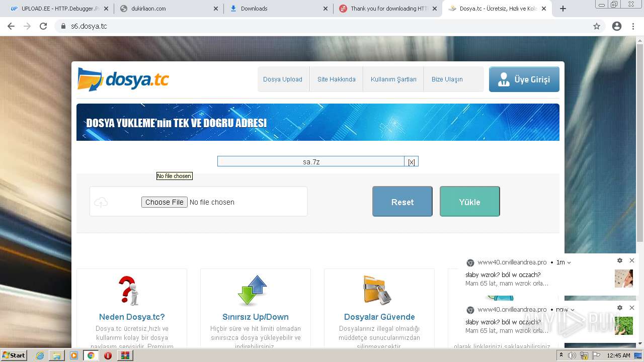Click the cloud upload icon
The height and width of the screenshot is (362, 644).
click(101, 202)
